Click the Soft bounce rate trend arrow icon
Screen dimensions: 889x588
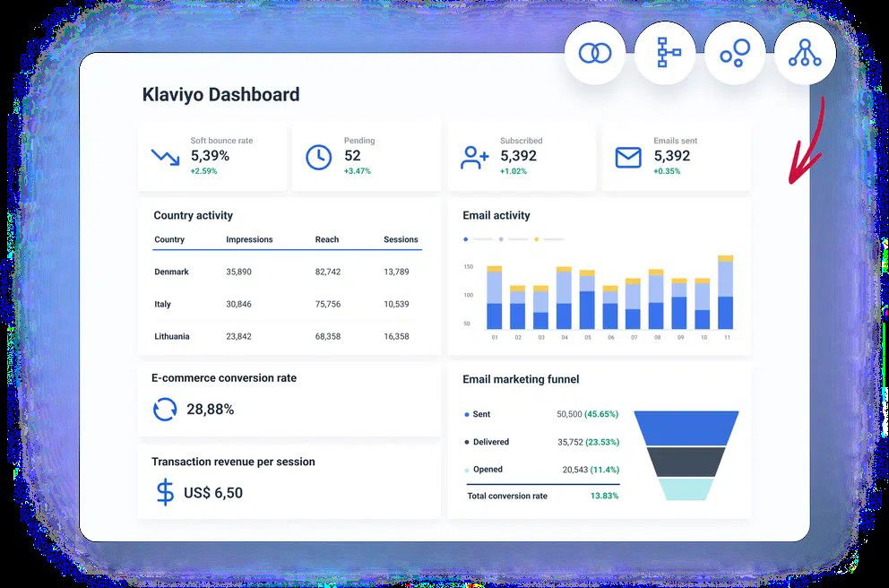click(x=163, y=157)
